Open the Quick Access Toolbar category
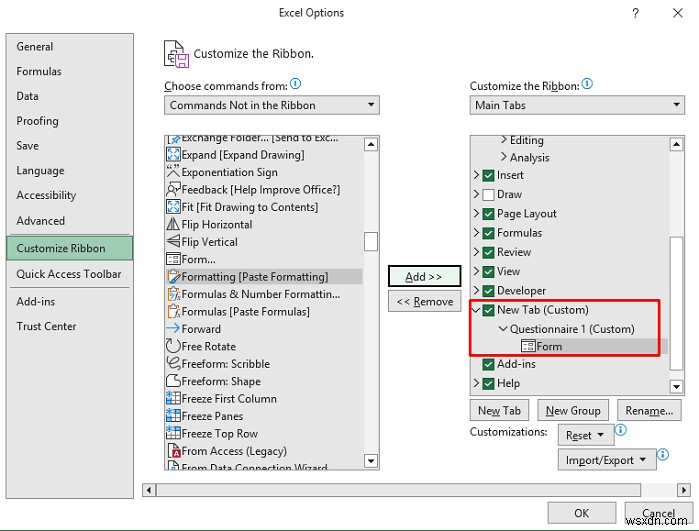Viewport: 699px width, 531px height. (x=69, y=274)
